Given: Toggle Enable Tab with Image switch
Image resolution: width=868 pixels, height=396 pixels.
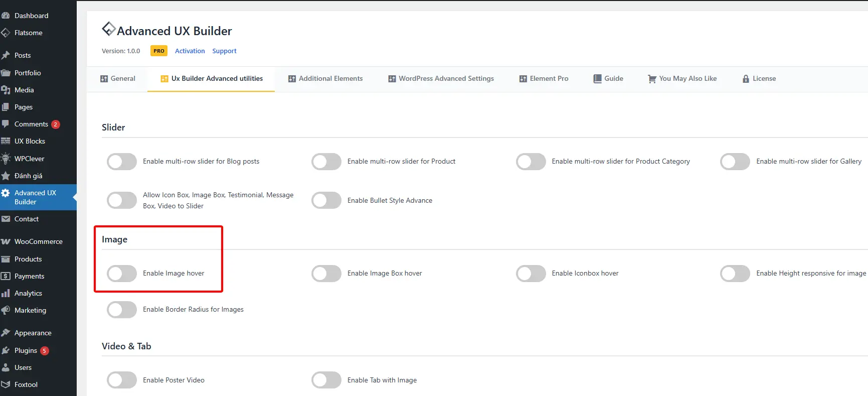Looking at the screenshot, I should (x=326, y=380).
